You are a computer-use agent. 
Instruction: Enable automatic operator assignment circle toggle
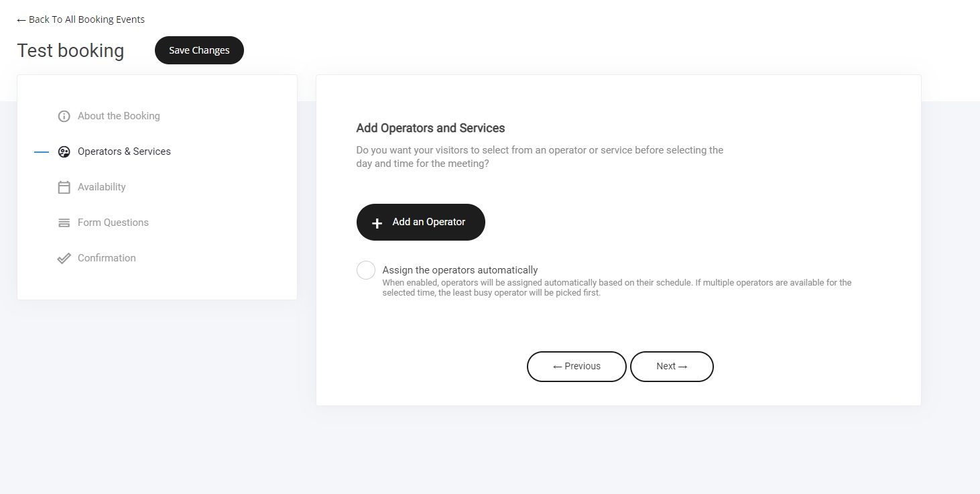366,270
